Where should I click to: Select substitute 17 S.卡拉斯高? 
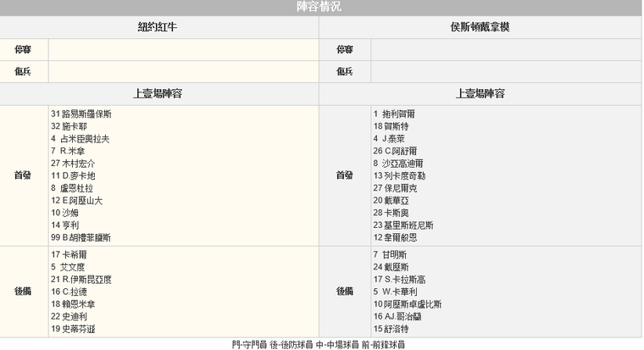(399, 280)
